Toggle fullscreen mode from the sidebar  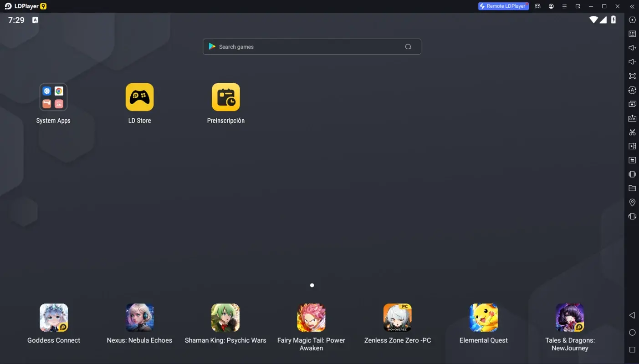click(632, 76)
